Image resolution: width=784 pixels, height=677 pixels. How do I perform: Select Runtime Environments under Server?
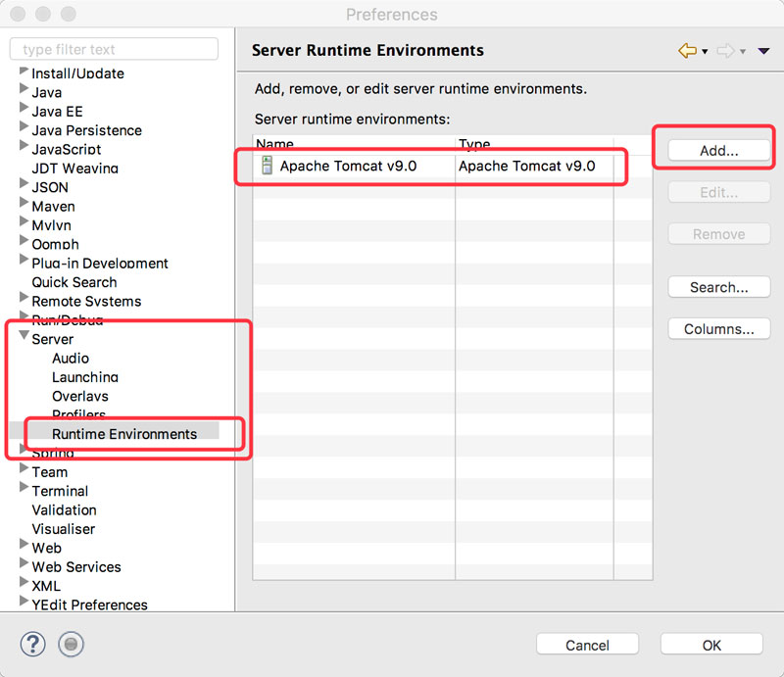(126, 434)
